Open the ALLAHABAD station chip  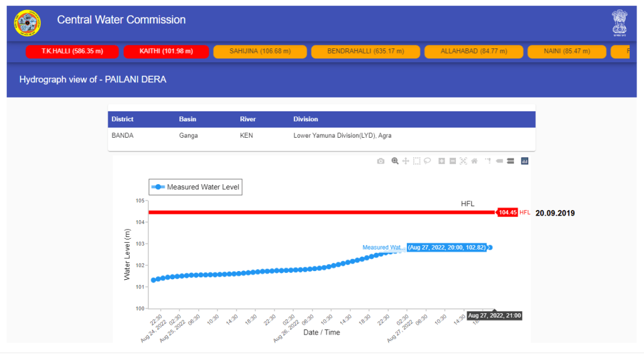tap(472, 52)
